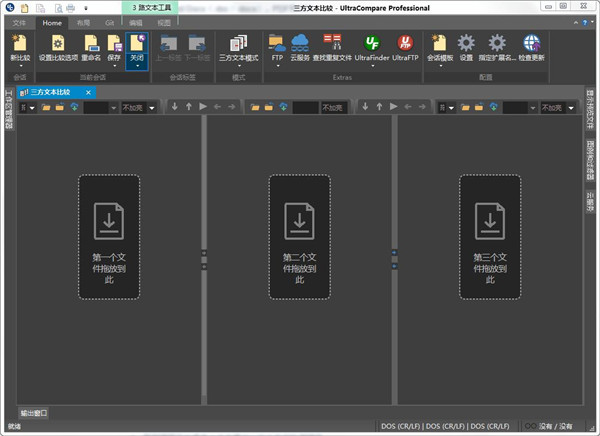Open the 文件 ribbon tab
The width and height of the screenshot is (600, 436).
pos(19,23)
